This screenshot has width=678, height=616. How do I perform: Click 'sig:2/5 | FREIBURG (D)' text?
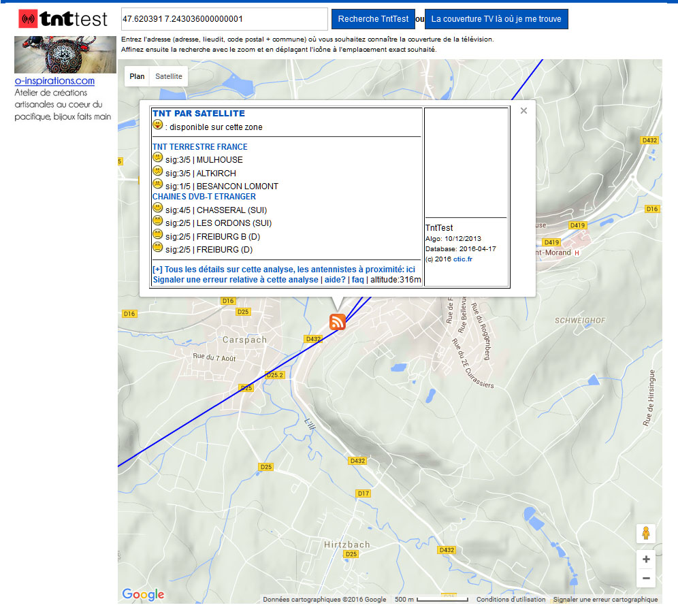pyautogui.click(x=209, y=249)
